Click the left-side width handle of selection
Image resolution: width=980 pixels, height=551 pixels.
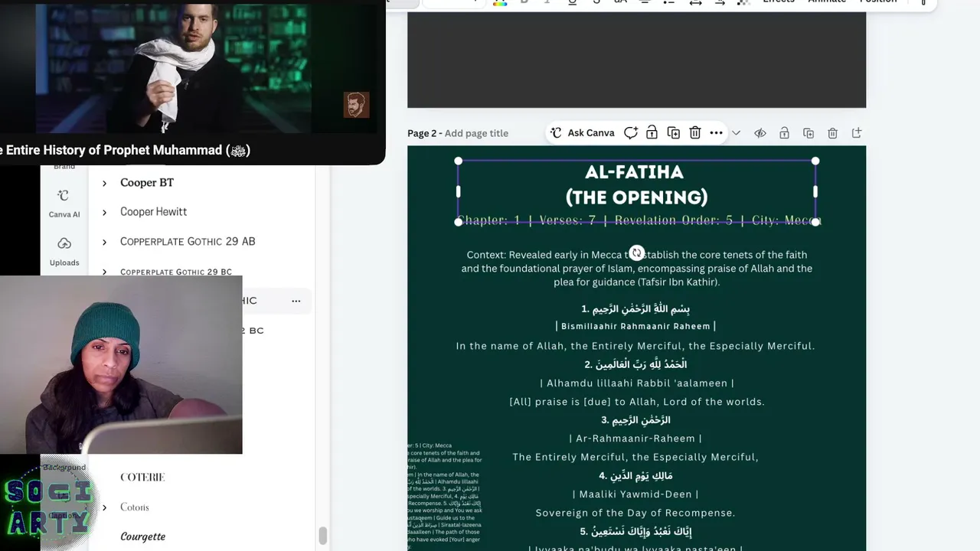coord(458,191)
